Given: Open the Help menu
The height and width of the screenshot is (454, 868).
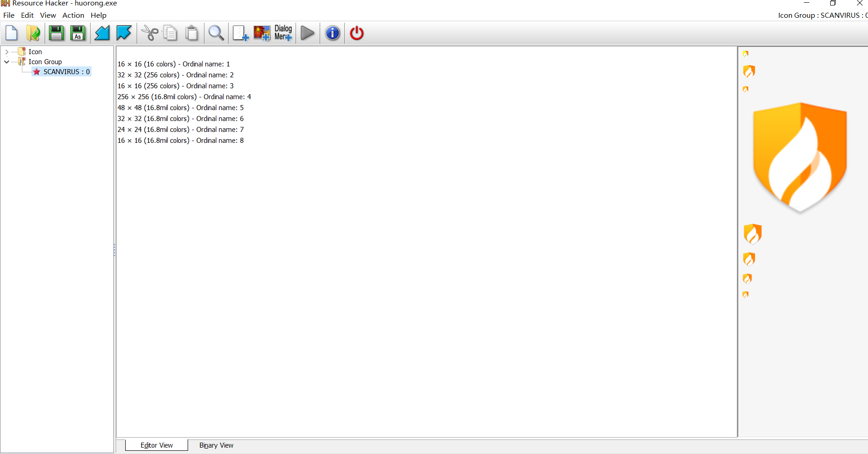Looking at the screenshot, I should (x=98, y=15).
